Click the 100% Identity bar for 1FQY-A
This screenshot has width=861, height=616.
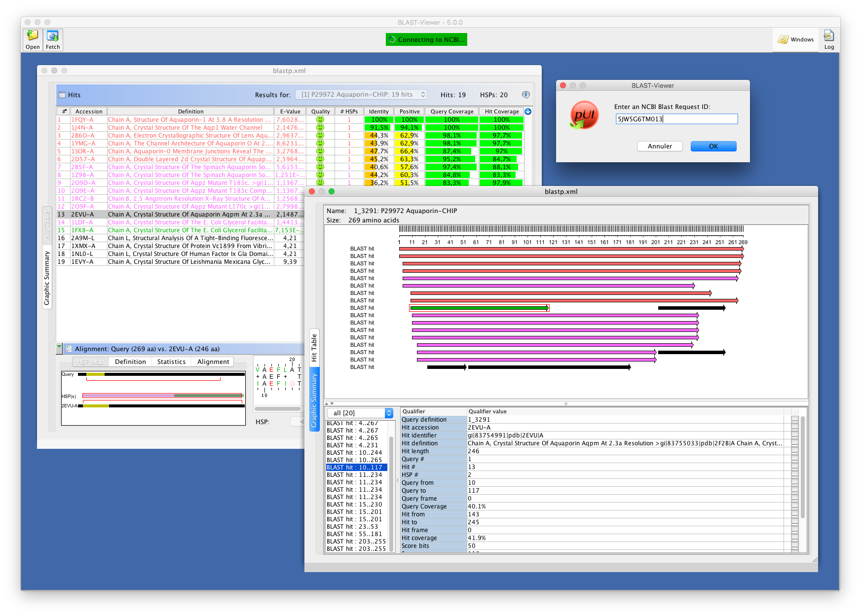[379, 119]
